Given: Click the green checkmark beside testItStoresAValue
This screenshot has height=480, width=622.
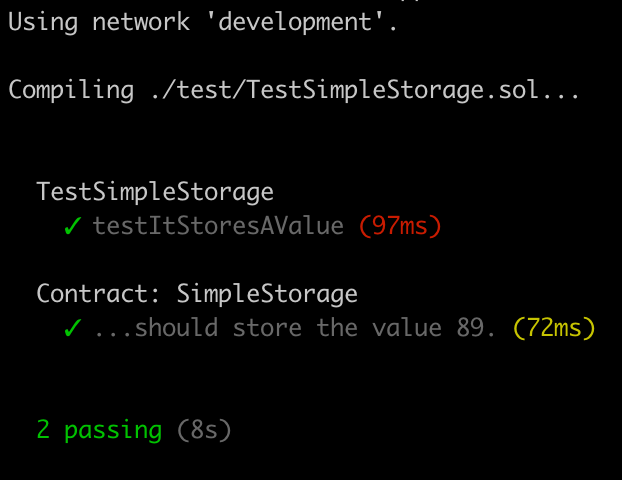Looking at the screenshot, I should pyautogui.click(x=73, y=226).
